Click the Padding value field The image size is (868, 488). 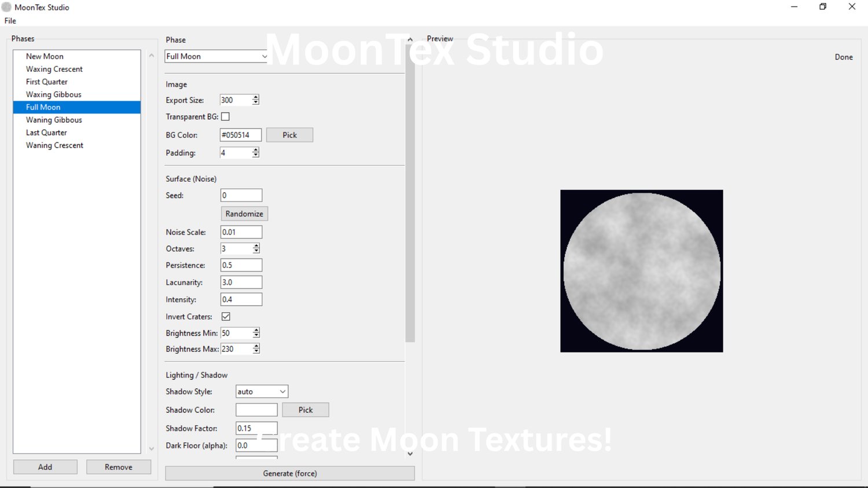coord(236,153)
